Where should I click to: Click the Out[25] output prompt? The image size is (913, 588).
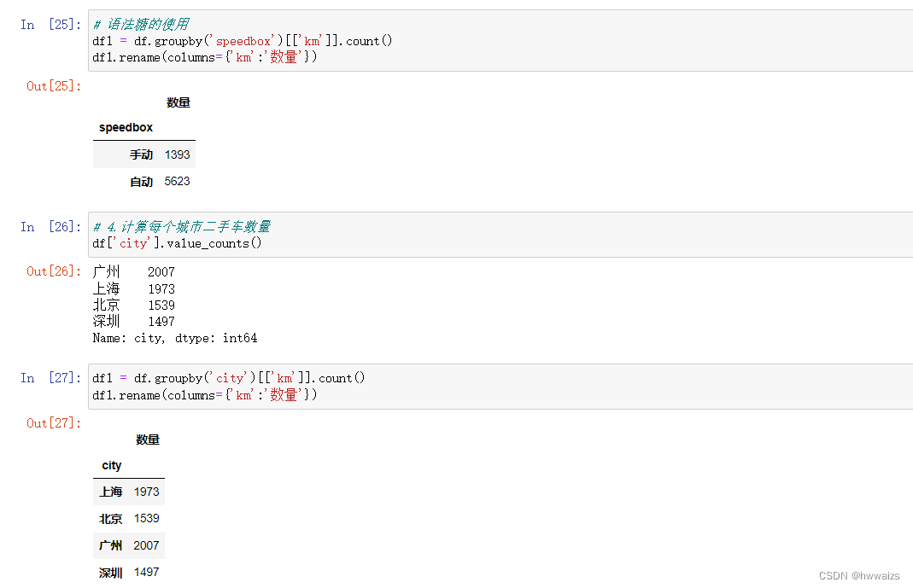tap(54, 86)
